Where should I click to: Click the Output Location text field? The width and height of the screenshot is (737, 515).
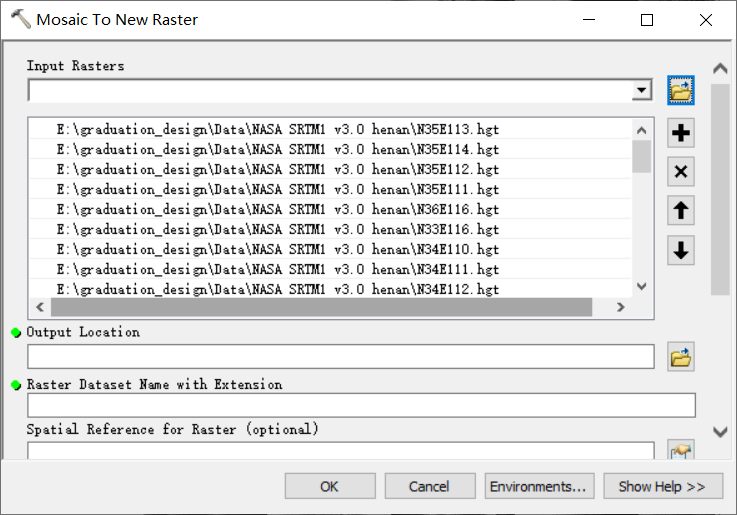(341, 357)
